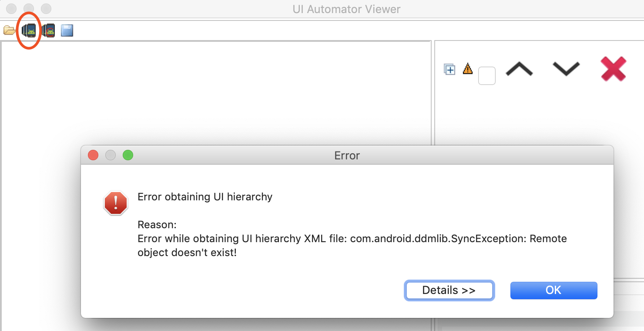Zoom the Error dialog with its green button
Image resolution: width=644 pixels, height=331 pixels.
(128, 155)
